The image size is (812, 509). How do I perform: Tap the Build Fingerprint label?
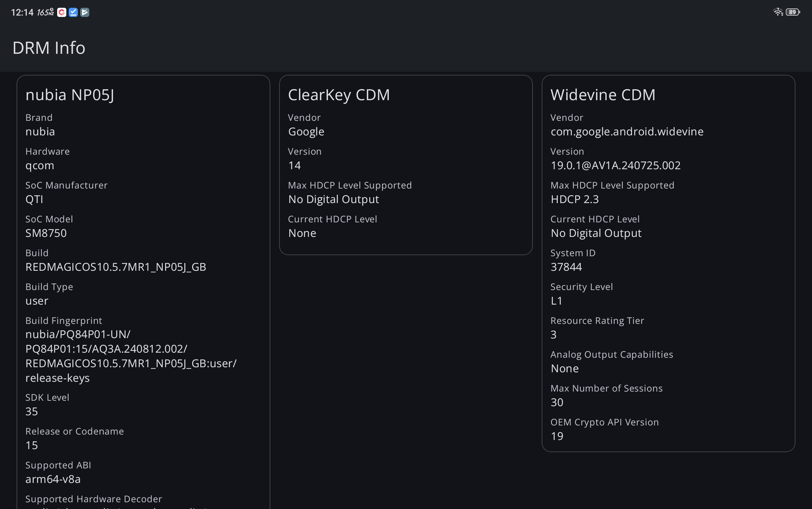64,321
